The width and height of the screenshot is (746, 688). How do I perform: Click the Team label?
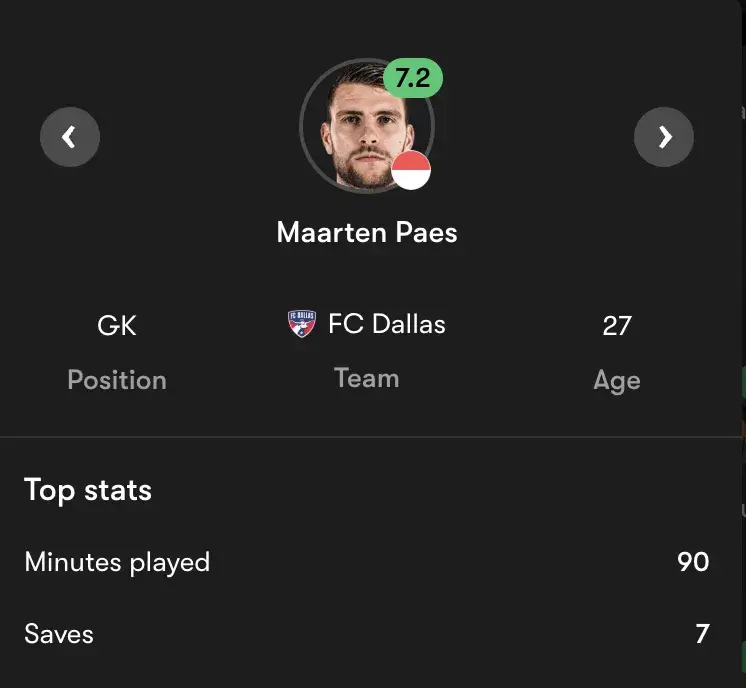[367, 378]
